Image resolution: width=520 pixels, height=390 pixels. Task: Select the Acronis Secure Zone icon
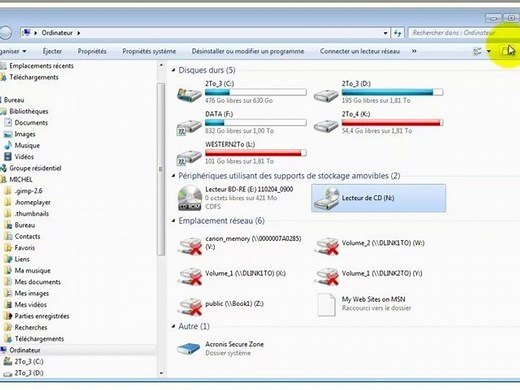click(x=188, y=349)
